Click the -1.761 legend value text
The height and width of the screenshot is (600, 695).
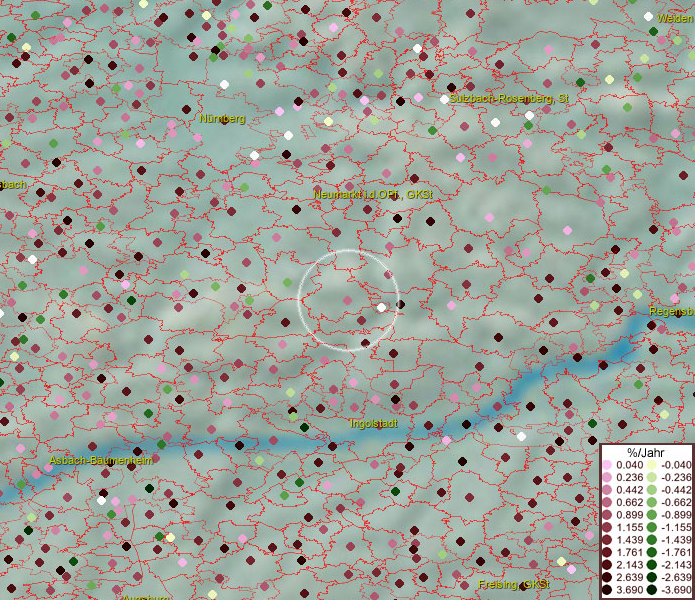676,553
